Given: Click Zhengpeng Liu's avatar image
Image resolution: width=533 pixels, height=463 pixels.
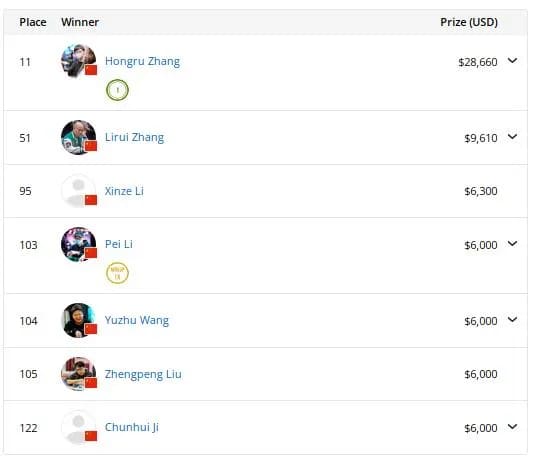Looking at the screenshot, I should coord(79,374).
